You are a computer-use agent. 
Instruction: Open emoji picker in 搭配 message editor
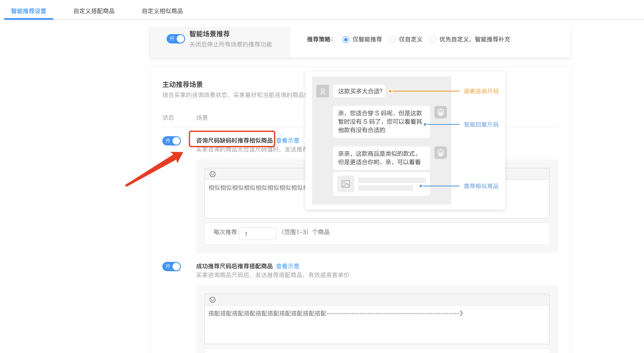point(213,300)
